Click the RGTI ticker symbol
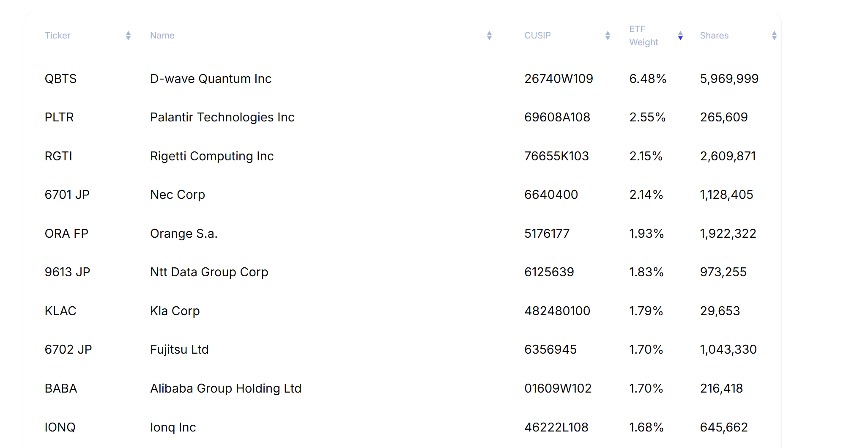The height and width of the screenshot is (448, 868). coord(58,156)
